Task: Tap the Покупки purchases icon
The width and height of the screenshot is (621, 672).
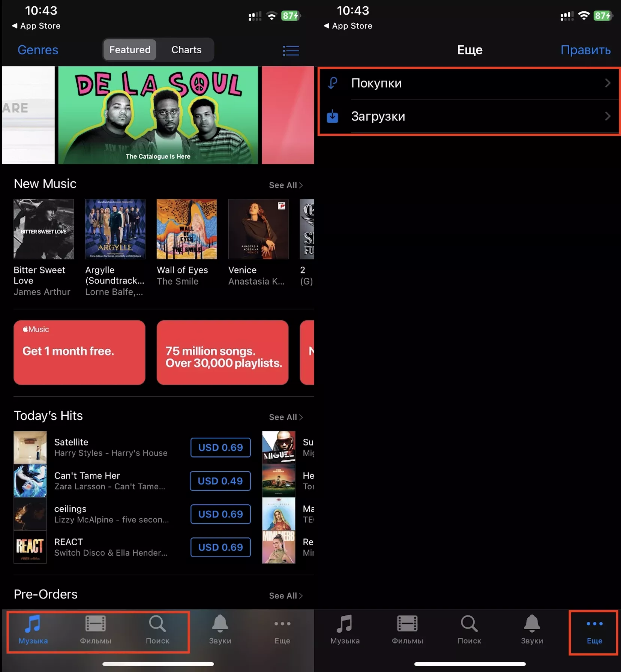Action: point(332,83)
